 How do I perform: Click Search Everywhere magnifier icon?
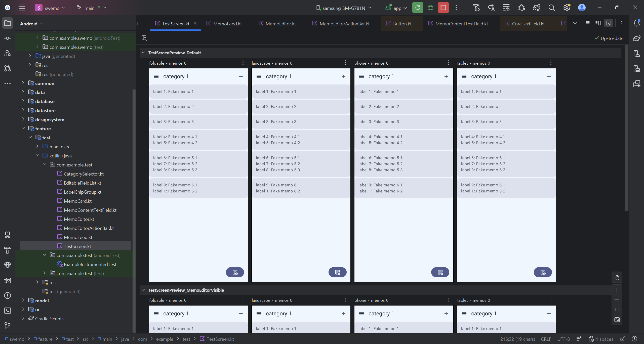[551, 8]
